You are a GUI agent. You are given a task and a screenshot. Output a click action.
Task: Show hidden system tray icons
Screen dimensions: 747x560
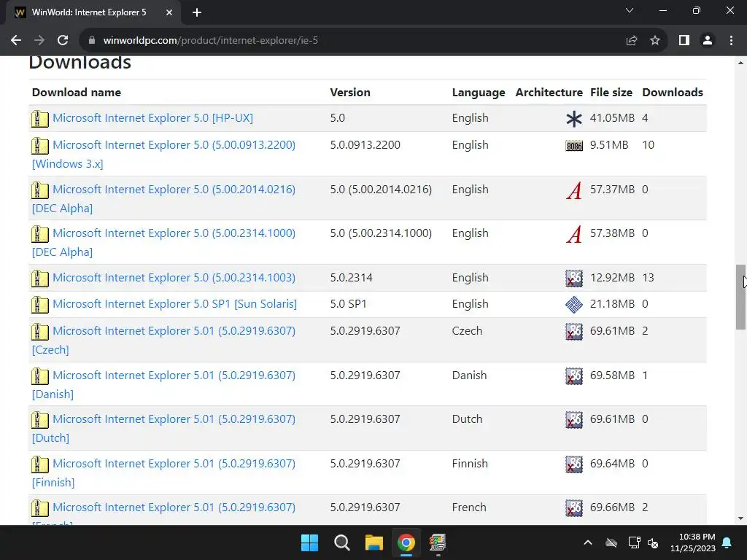click(x=588, y=542)
